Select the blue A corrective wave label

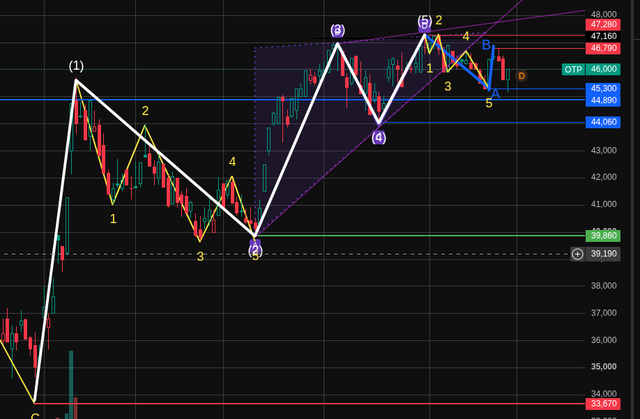tap(495, 94)
